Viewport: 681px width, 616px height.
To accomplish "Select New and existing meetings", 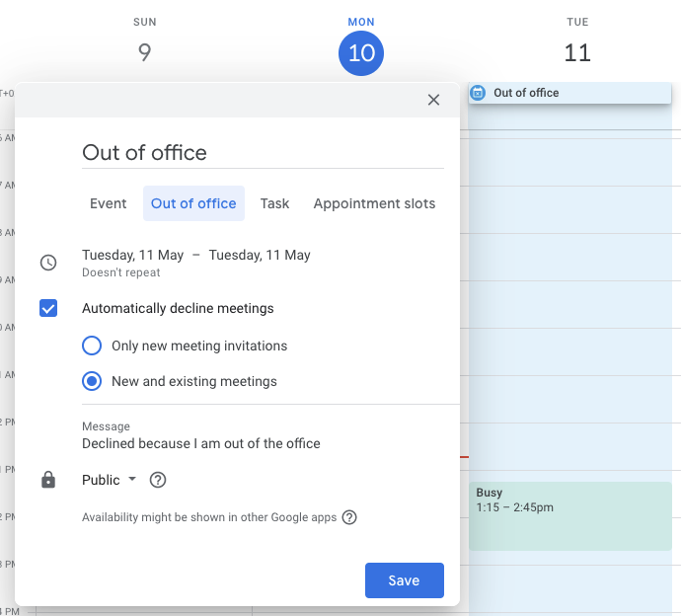I will (92, 381).
